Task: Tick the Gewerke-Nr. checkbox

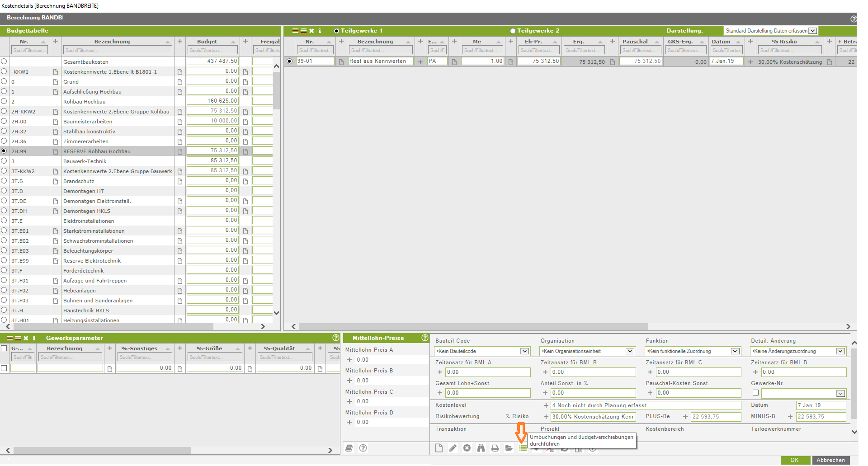Action: tap(755, 393)
